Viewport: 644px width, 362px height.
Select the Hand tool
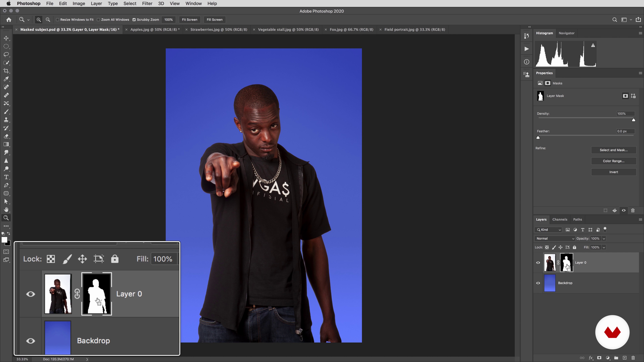(6, 210)
